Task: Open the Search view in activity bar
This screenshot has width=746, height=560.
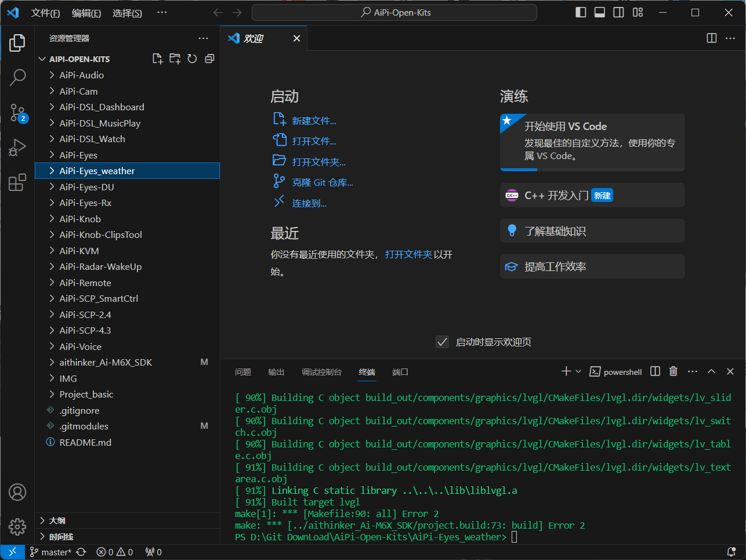Action: click(x=17, y=78)
